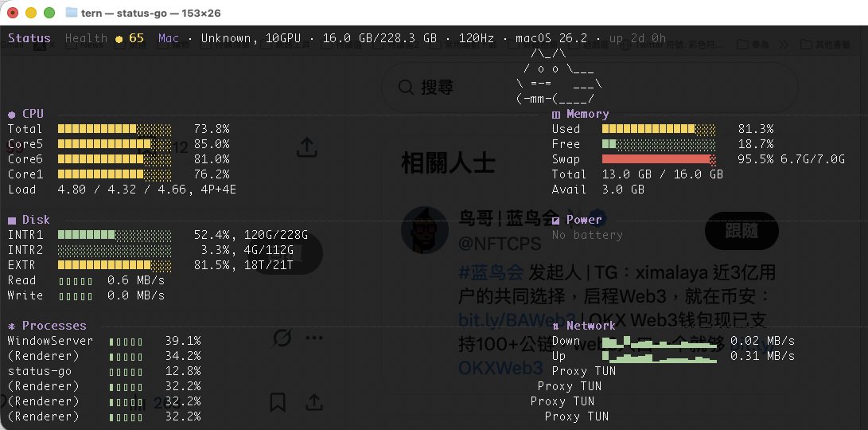Viewport: 868px width, 430px height.
Task: Open the 鸟哥 profile avatar in the background page
Action: (x=425, y=230)
